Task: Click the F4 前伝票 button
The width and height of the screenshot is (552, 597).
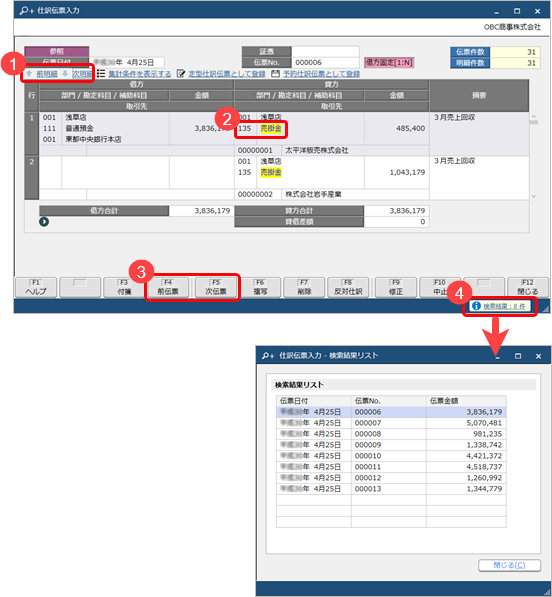Action: pos(168,287)
